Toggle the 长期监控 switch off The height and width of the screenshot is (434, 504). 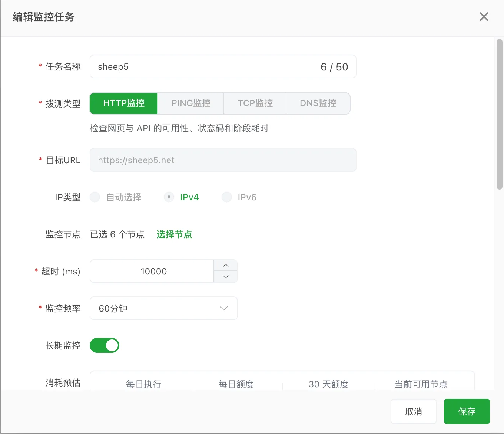pos(105,345)
